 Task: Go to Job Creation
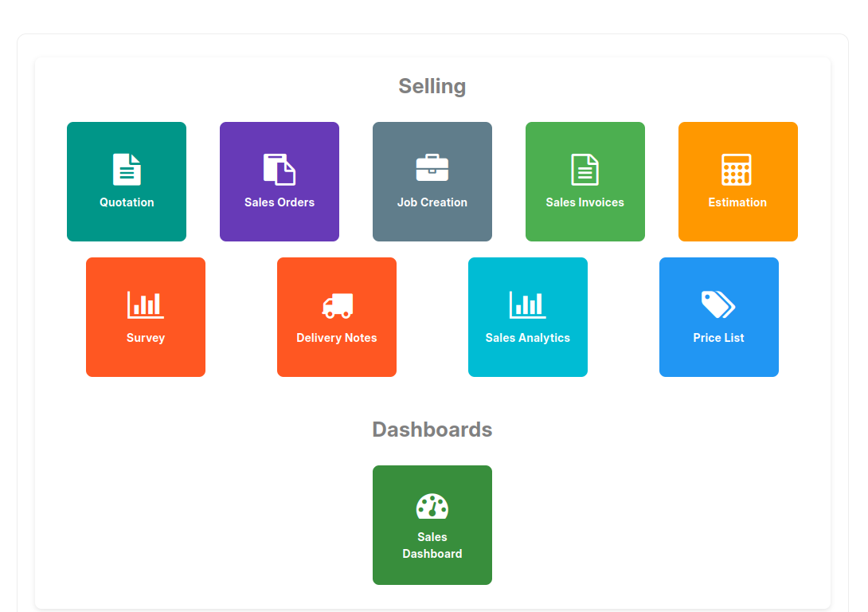[432, 182]
